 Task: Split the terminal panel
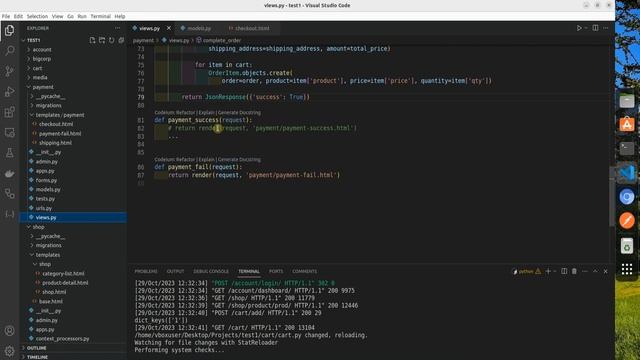pyautogui.click(x=564, y=271)
